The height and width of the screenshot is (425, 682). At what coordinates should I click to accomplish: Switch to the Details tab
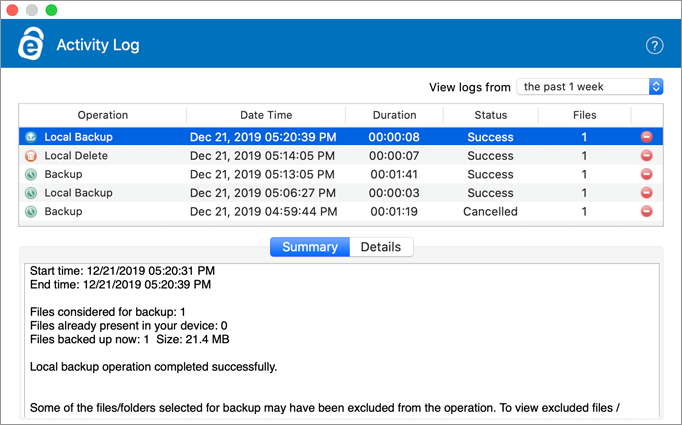381,247
